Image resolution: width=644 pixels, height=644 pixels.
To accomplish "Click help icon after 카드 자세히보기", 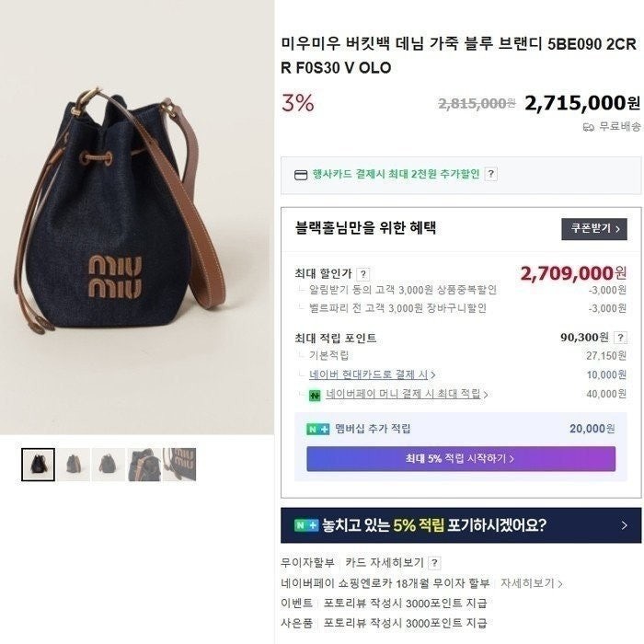I will coord(434,563).
